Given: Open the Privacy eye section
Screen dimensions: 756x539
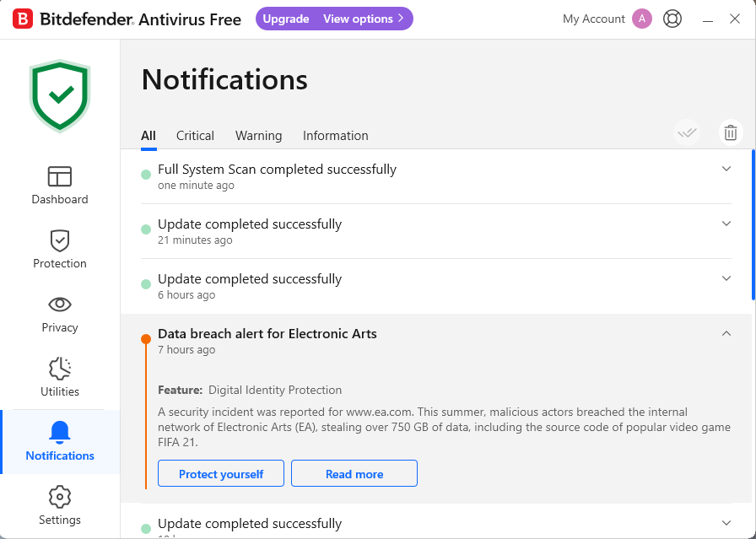Looking at the screenshot, I should [x=60, y=314].
